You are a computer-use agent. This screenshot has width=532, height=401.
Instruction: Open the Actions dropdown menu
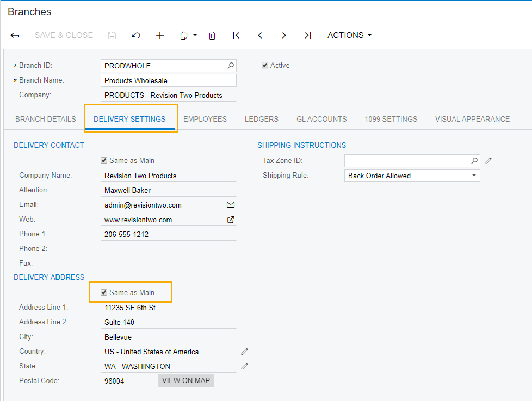coord(349,35)
